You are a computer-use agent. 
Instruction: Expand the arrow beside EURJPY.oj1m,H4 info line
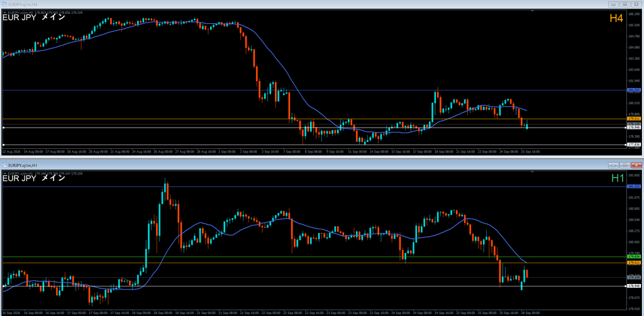tap(4, 13)
